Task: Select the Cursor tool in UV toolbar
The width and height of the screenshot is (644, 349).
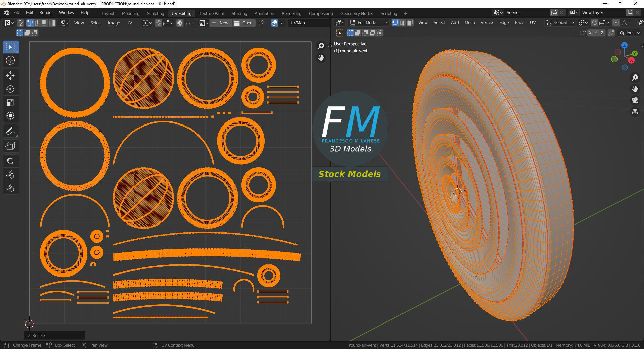Action: click(x=10, y=60)
